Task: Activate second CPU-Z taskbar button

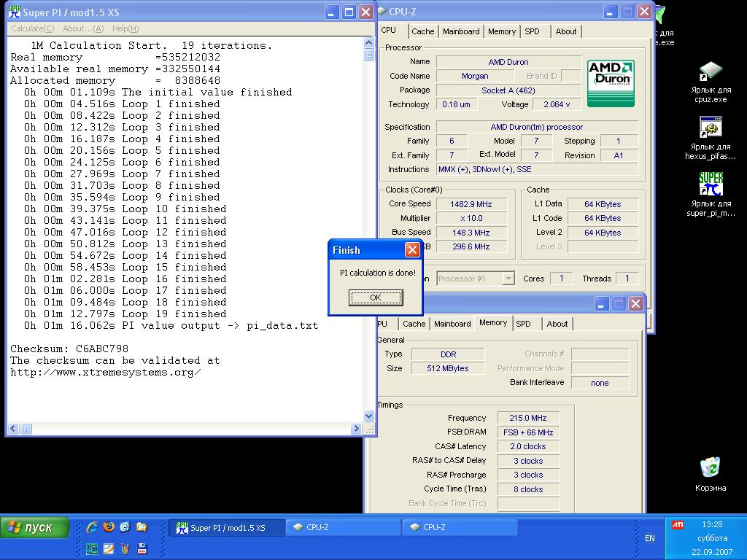Action: (x=460, y=527)
